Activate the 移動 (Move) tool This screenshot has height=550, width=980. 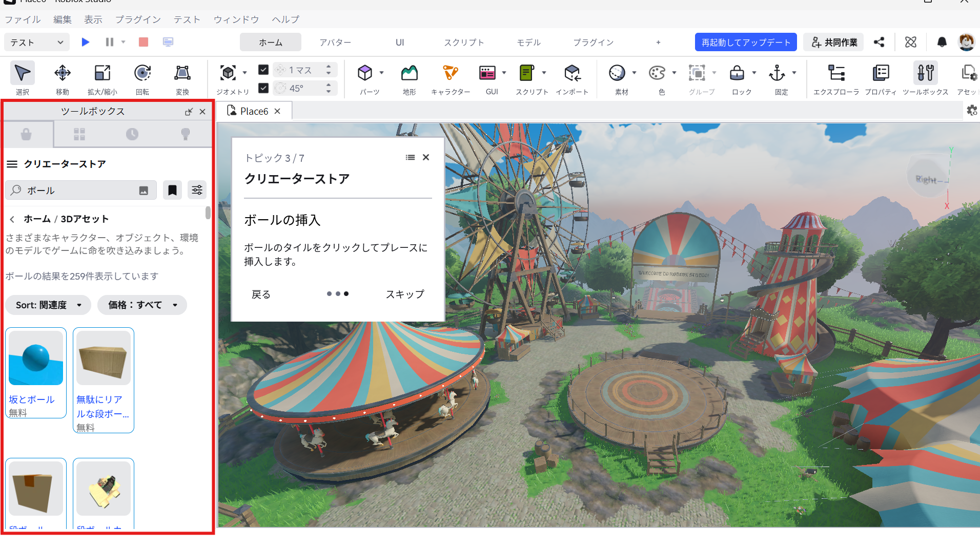63,78
